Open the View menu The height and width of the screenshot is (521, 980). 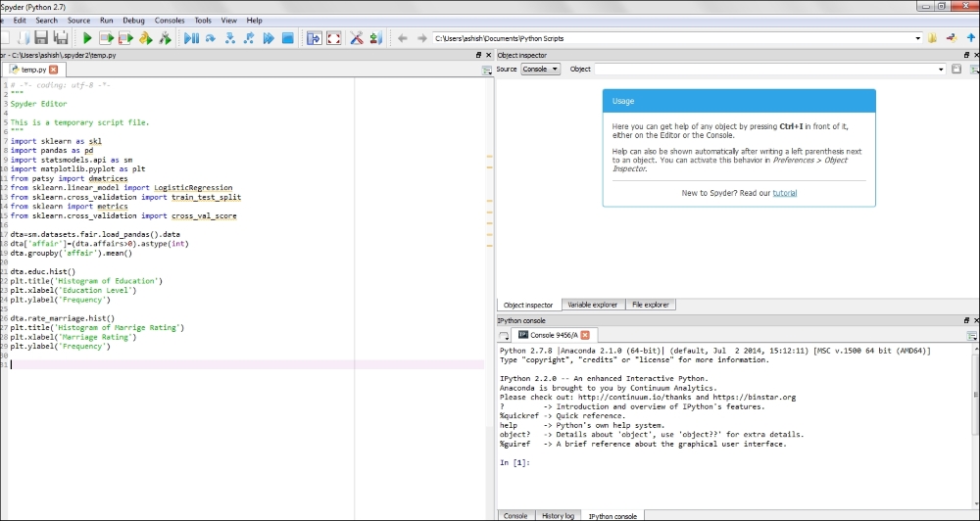coord(228,20)
